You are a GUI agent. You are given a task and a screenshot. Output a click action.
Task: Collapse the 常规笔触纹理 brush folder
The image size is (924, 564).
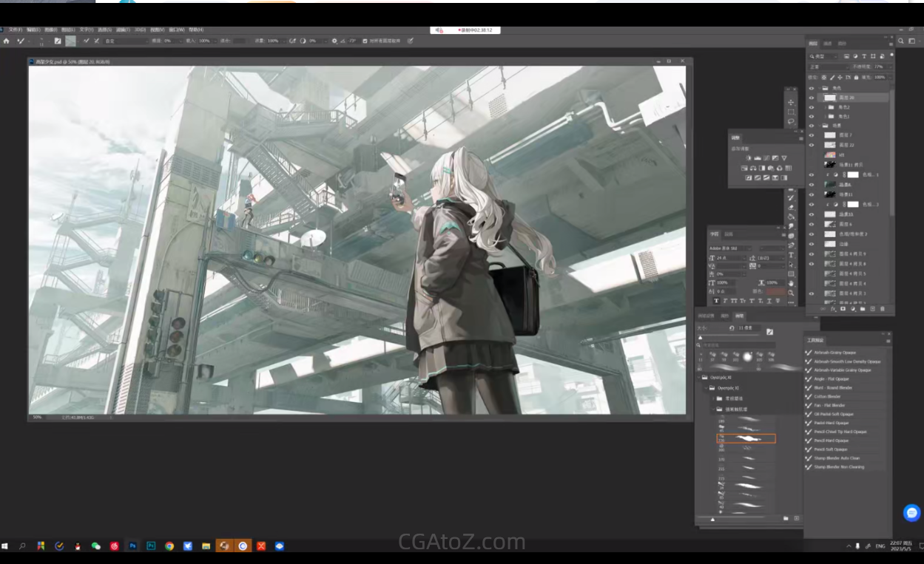713,409
